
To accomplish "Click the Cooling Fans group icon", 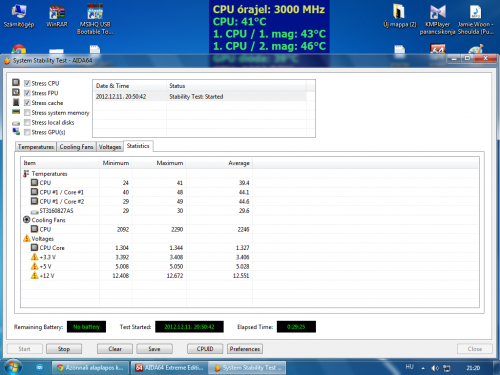I will (27, 220).
